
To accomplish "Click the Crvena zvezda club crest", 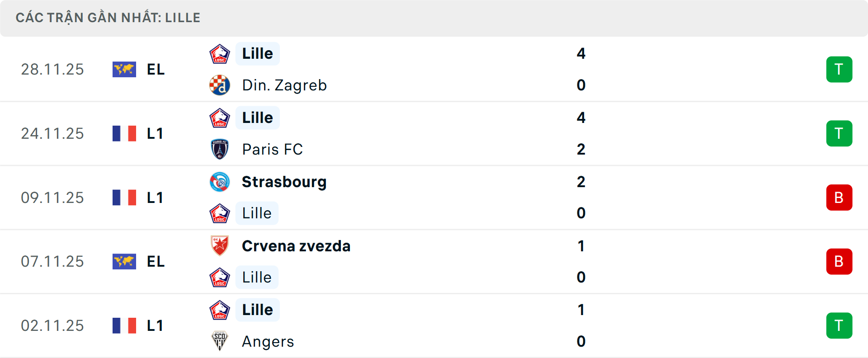I will [220, 246].
